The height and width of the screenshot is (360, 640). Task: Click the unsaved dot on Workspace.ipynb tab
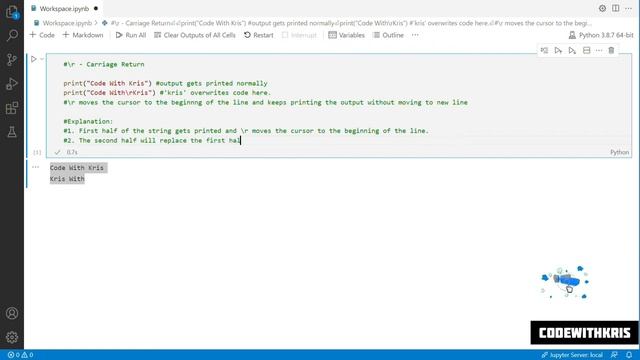(96, 8)
